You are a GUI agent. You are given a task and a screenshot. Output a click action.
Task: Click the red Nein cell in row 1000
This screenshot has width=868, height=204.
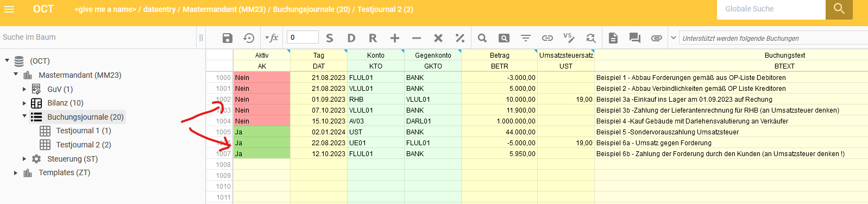pyautogui.click(x=262, y=77)
